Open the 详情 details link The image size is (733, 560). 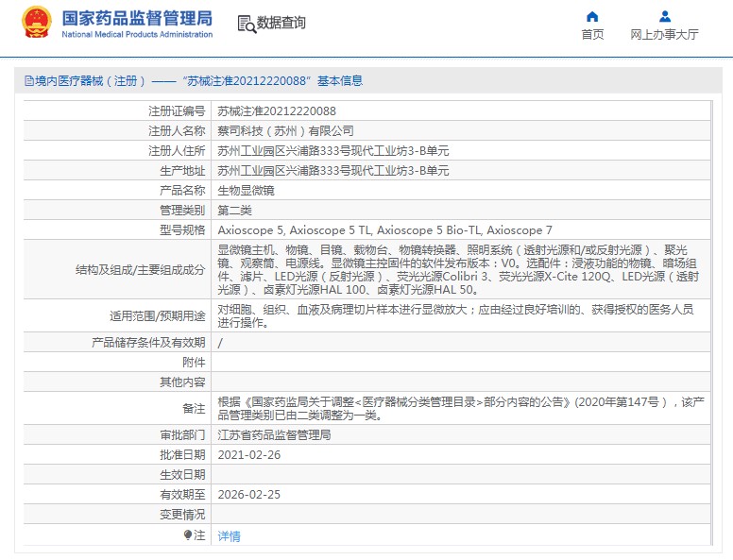click(x=229, y=536)
